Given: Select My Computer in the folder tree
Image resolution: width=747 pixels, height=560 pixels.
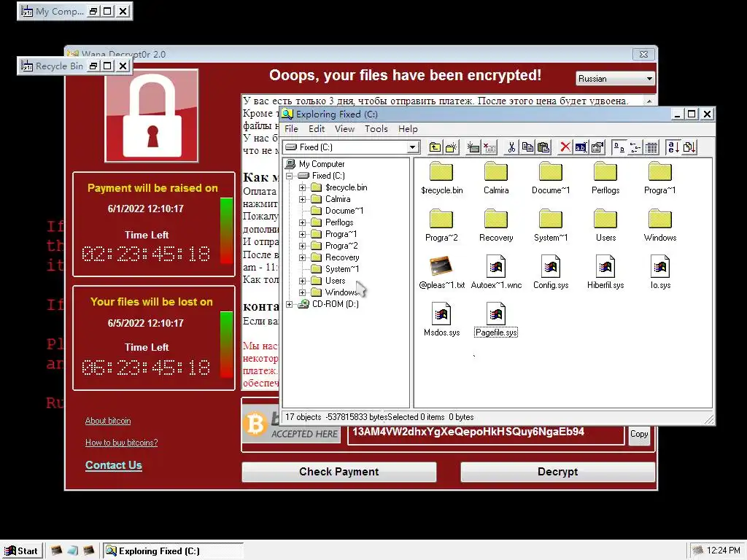Looking at the screenshot, I should (x=322, y=164).
